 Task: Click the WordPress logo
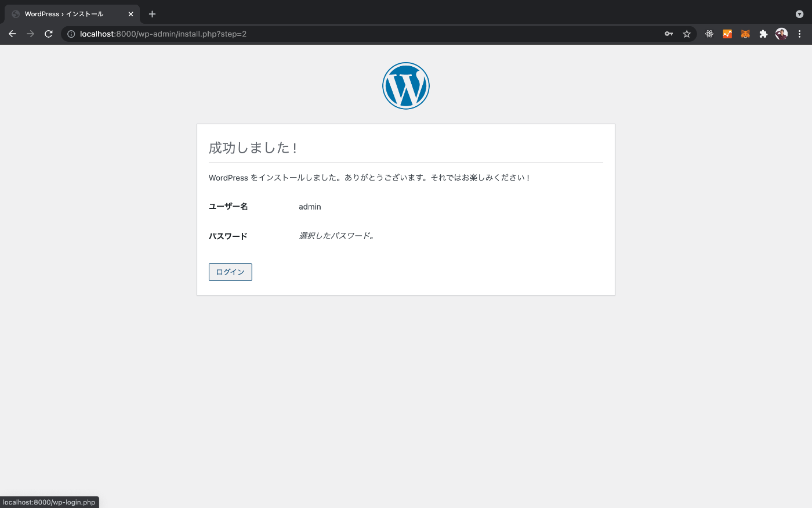click(x=406, y=86)
